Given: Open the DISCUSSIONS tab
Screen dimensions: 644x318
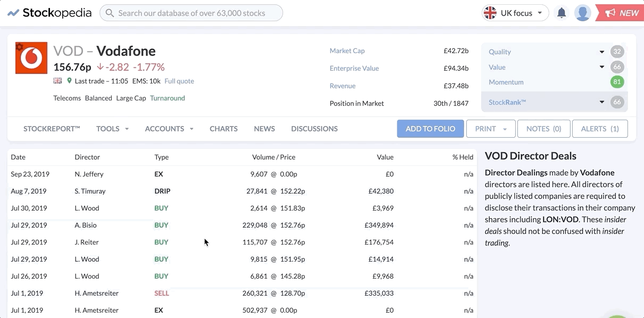Looking at the screenshot, I should coord(315,129).
